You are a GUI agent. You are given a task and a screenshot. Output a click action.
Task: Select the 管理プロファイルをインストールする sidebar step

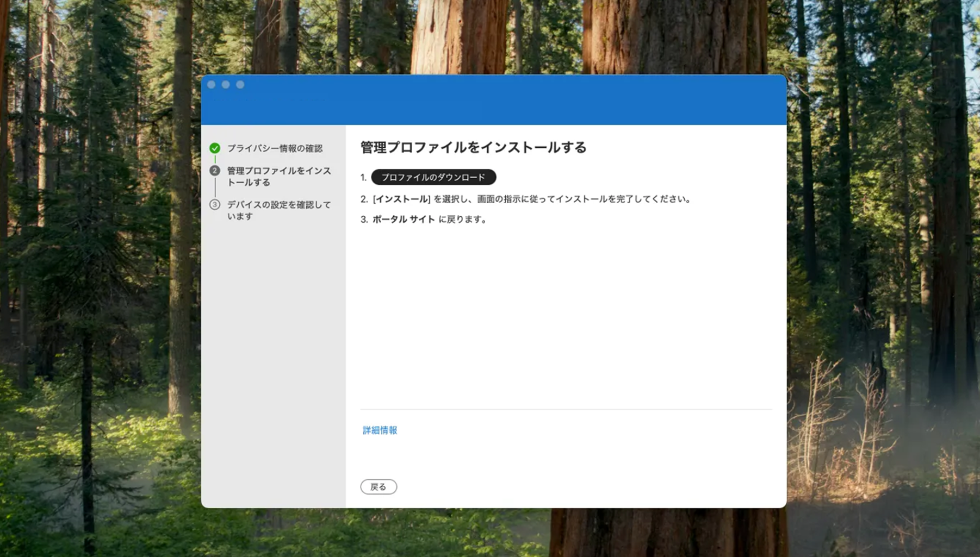click(x=279, y=177)
